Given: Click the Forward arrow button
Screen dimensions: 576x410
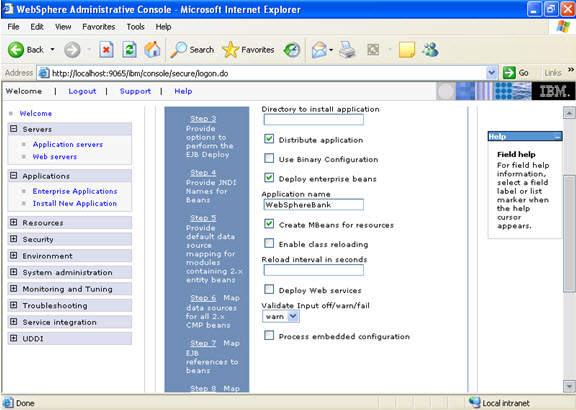Looking at the screenshot, I should (x=72, y=50).
